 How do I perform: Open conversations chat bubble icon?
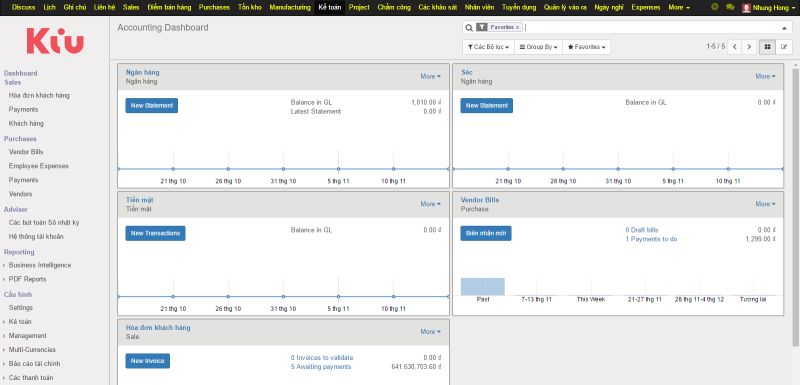pyautogui.click(x=730, y=7)
